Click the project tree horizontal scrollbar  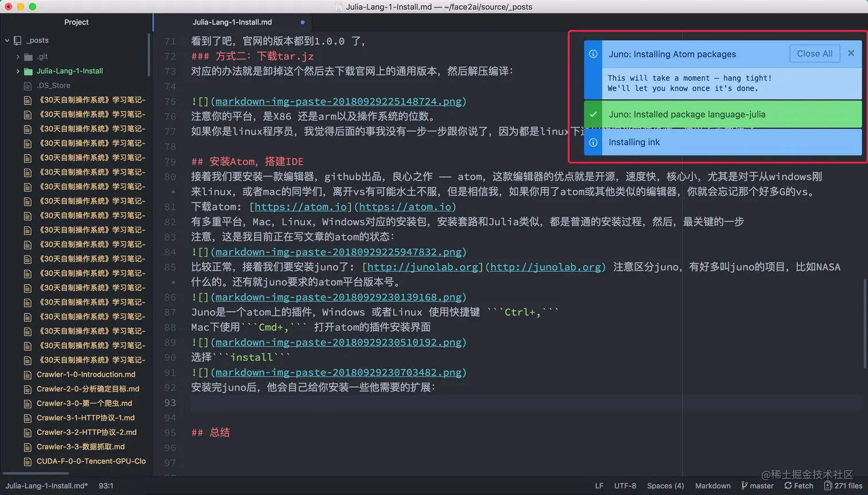[36, 473]
